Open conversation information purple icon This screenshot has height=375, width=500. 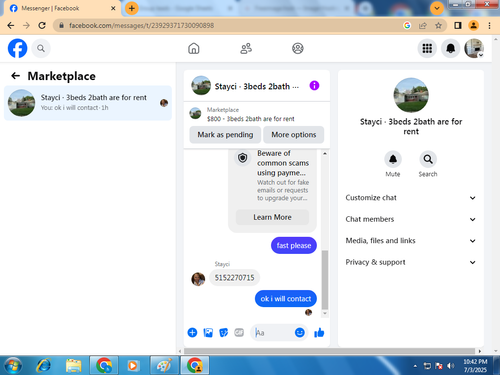tap(314, 86)
